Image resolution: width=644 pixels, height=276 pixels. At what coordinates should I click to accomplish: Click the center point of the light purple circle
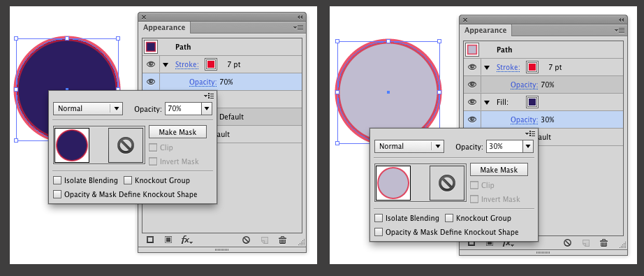(x=388, y=92)
